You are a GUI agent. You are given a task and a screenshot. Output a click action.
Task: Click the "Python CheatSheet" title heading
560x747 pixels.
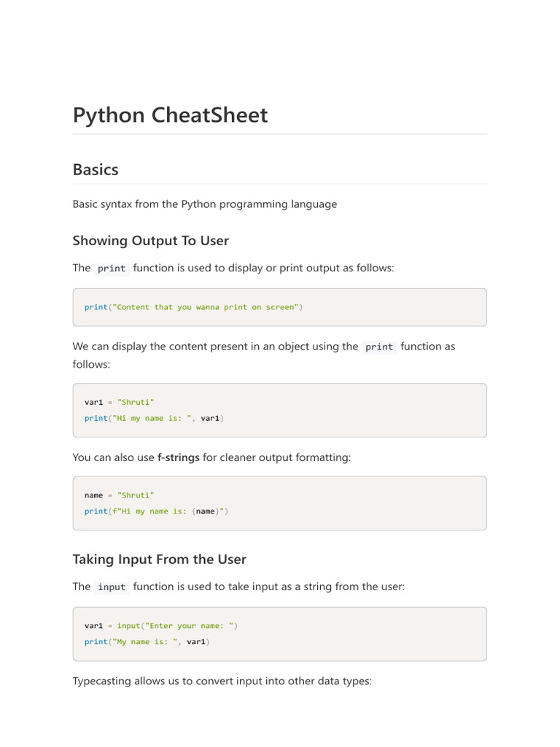click(170, 115)
